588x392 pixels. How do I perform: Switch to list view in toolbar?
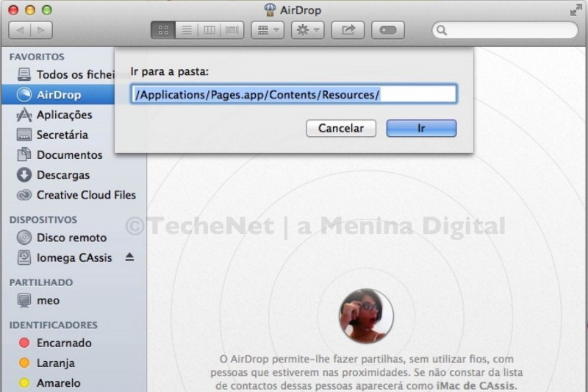click(187, 30)
